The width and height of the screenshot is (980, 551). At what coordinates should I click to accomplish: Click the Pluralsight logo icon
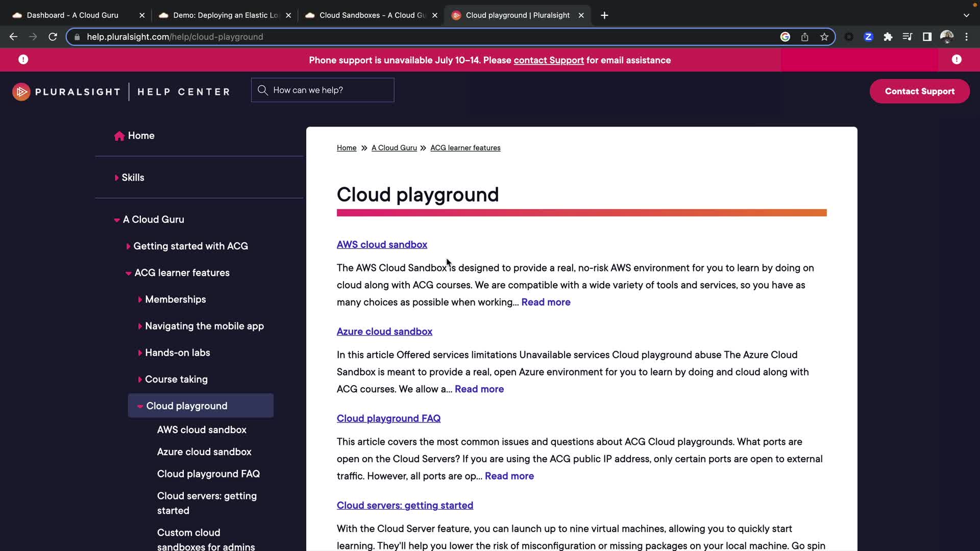(x=21, y=92)
